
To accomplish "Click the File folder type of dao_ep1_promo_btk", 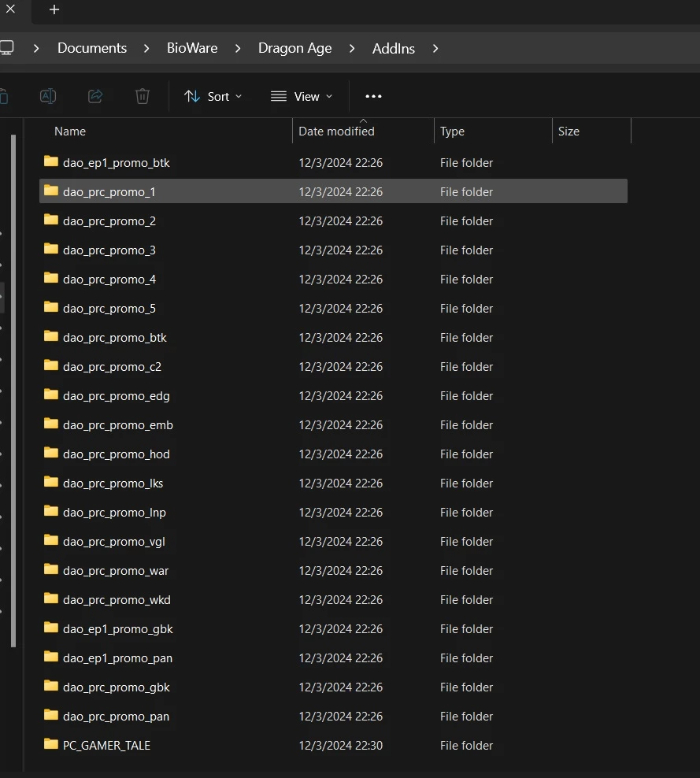I will click(466, 163).
